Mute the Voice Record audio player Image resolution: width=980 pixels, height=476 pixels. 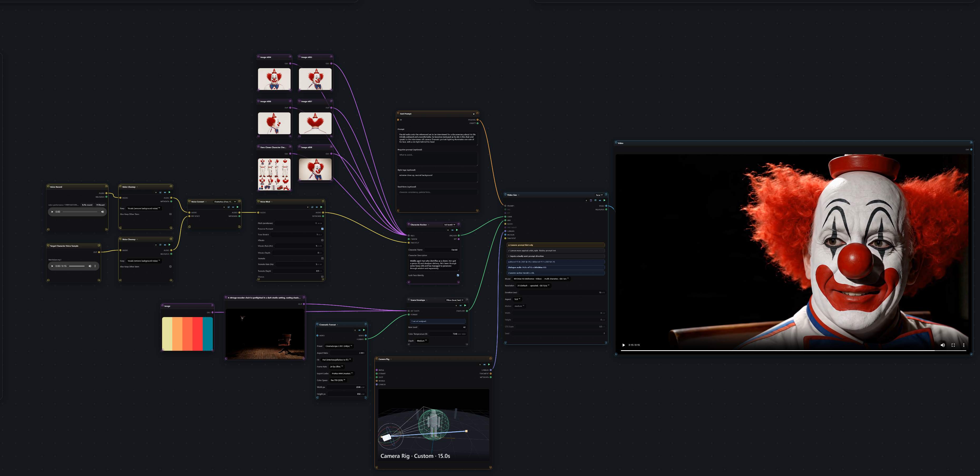[x=102, y=212]
